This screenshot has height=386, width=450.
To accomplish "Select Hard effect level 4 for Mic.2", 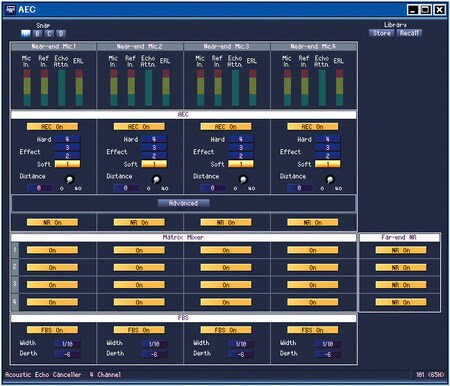I will (154, 139).
